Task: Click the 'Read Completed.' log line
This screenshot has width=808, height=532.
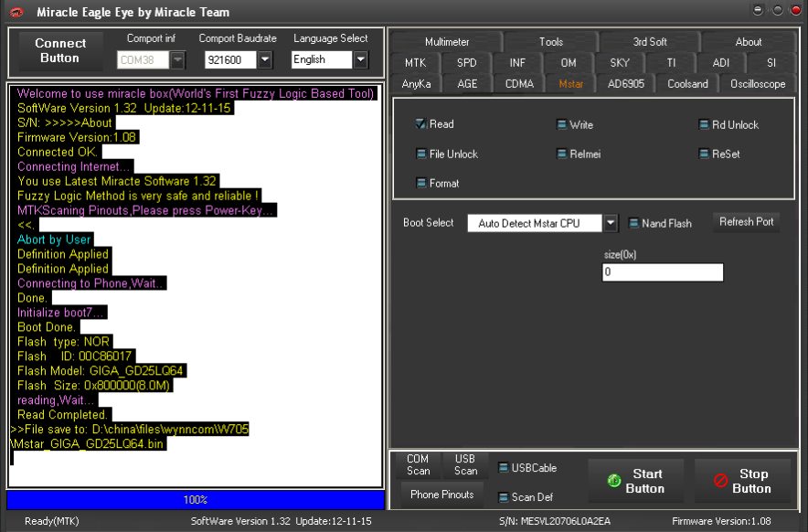Action: pyautogui.click(x=62, y=415)
